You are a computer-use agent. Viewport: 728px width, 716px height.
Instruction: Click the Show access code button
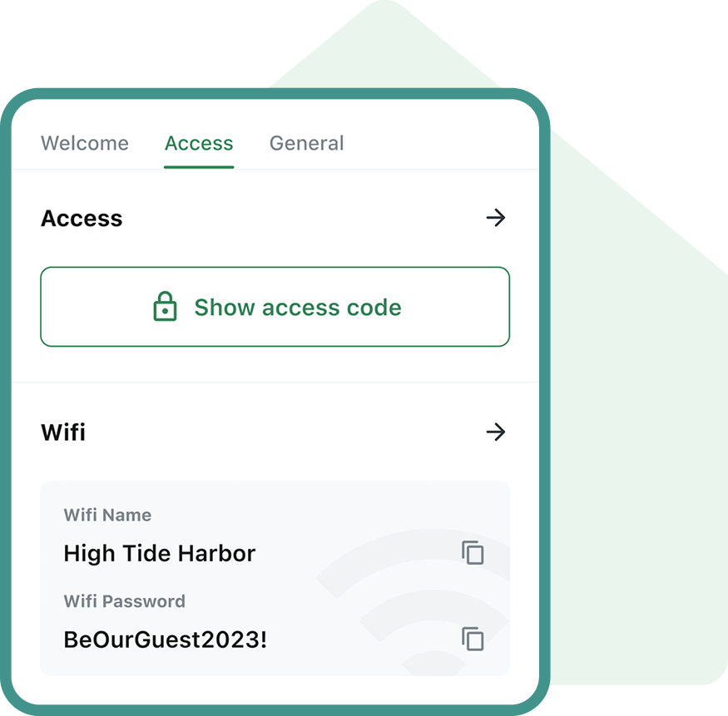coord(275,306)
